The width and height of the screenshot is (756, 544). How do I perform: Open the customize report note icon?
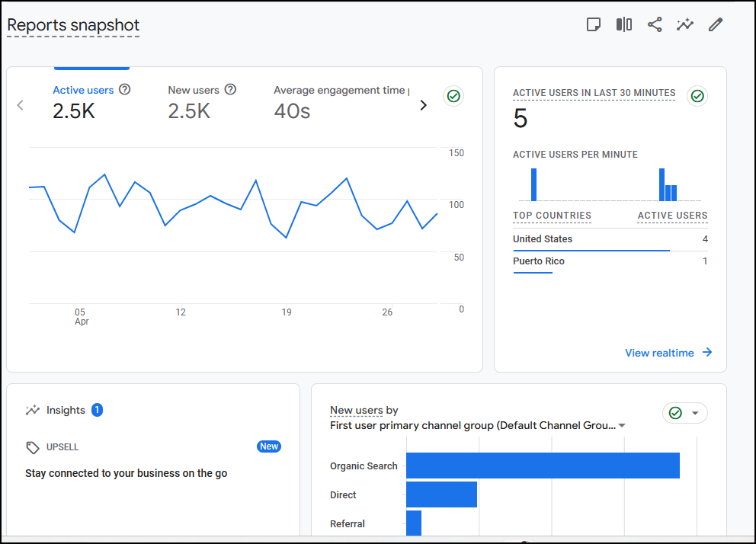[594, 24]
